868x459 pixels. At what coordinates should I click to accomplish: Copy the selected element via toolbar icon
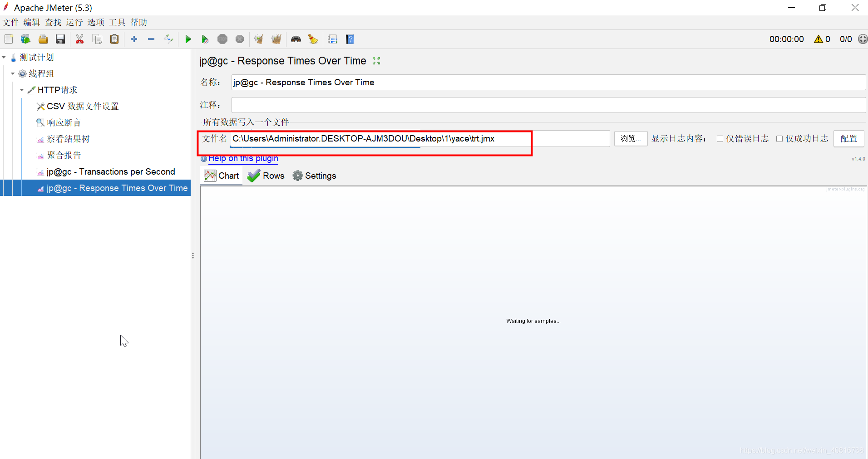(97, 39)
